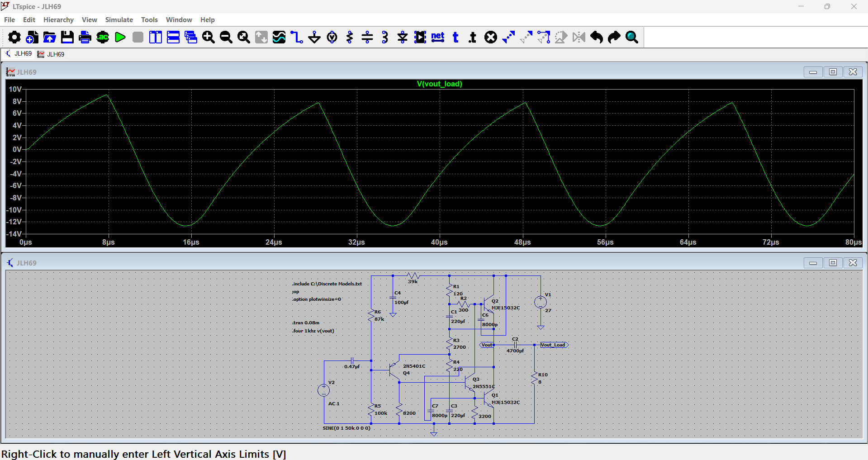Screen dimensions: 868x460
Task: Open the Settings gear in toolbar
Action: click(x=14, y=37)
